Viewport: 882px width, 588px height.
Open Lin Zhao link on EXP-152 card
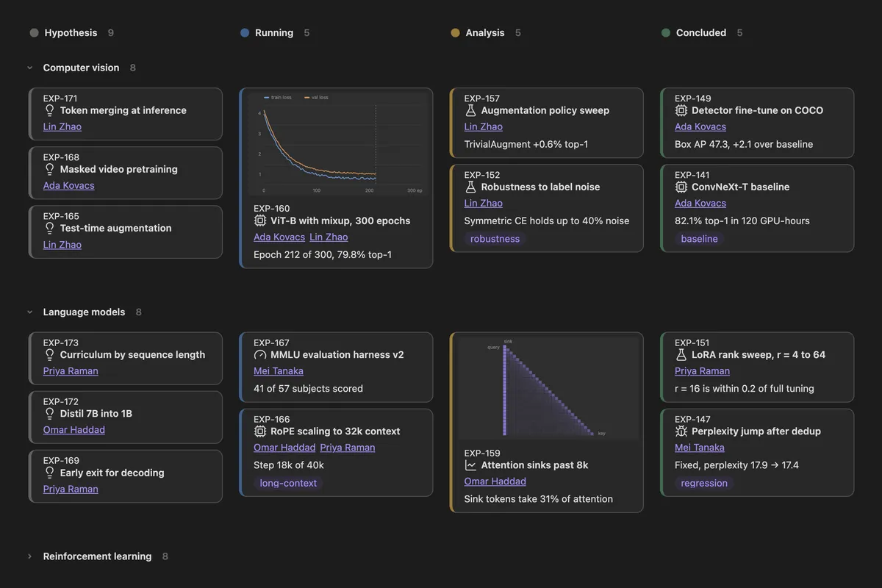pos(484,203)
